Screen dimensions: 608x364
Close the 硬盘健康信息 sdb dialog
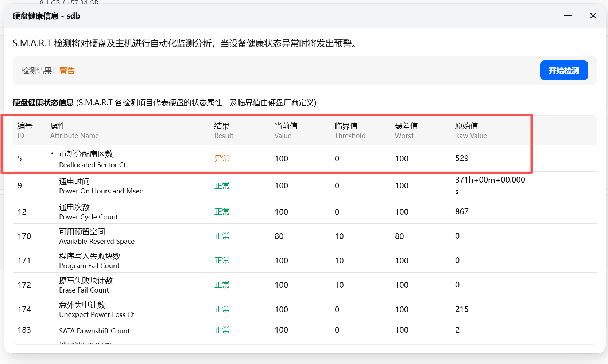tap(593, 16)
